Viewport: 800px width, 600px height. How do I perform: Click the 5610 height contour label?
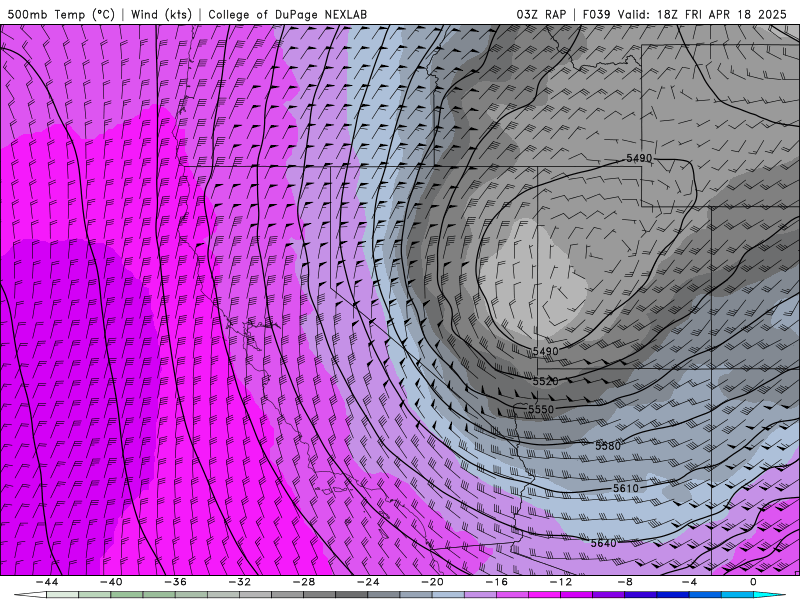[x=626, y=488]
